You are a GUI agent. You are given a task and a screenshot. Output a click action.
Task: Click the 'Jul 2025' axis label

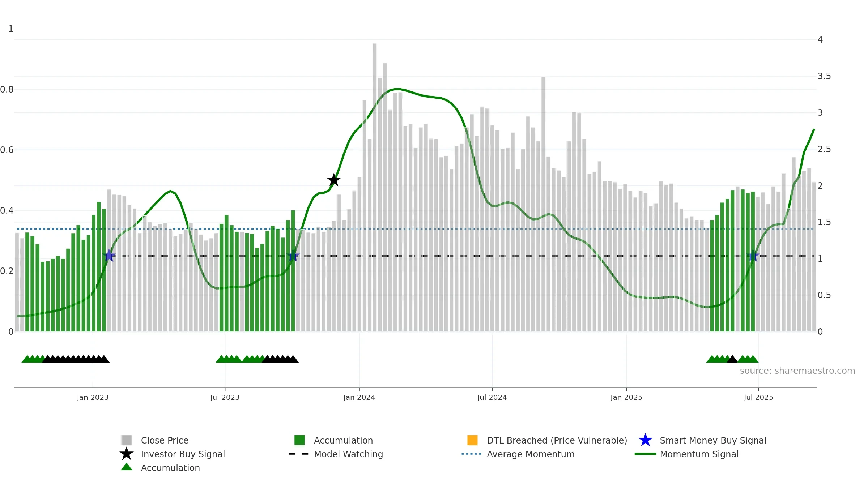[x=758, y=397]
